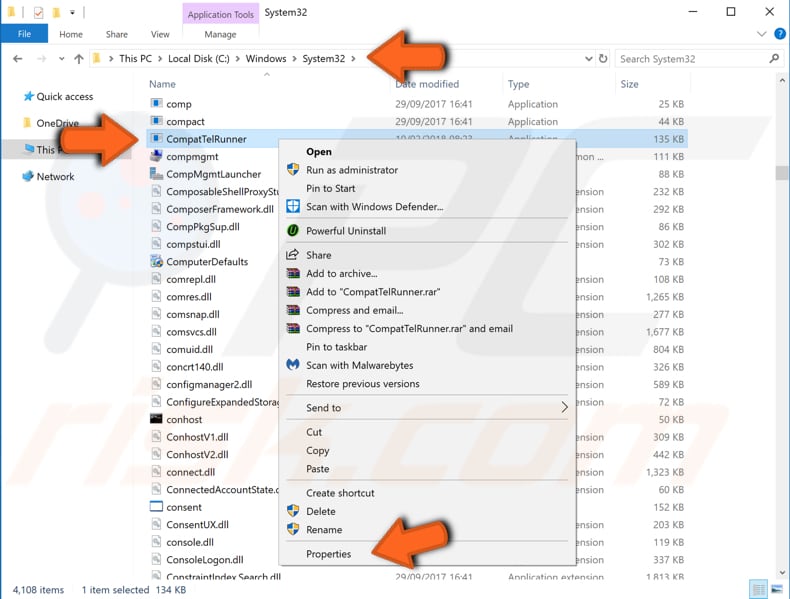Choose Properties from context menu

pyautogui.click(x=328, y=554)
